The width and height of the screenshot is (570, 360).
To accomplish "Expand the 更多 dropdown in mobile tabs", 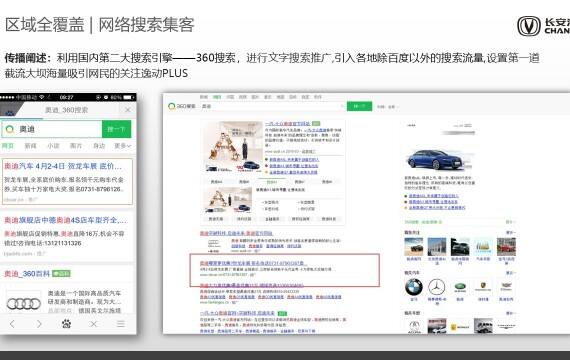I will [123, 146].
